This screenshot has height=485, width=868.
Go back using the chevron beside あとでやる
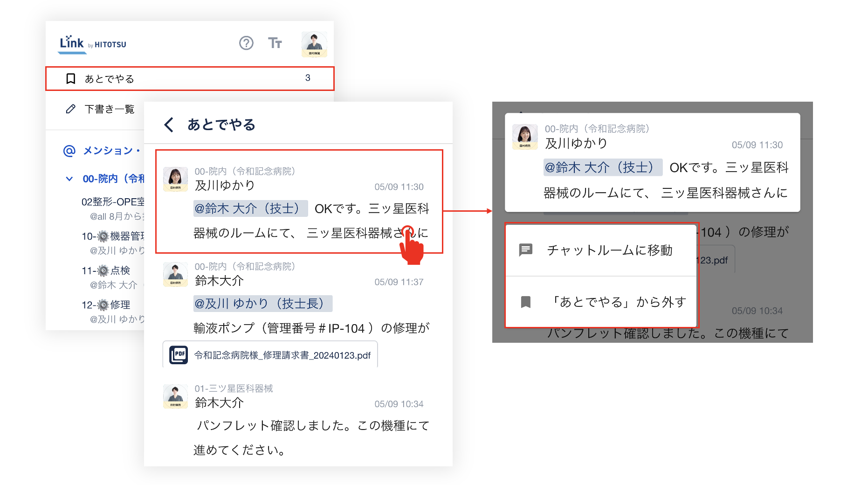[169, 125]
